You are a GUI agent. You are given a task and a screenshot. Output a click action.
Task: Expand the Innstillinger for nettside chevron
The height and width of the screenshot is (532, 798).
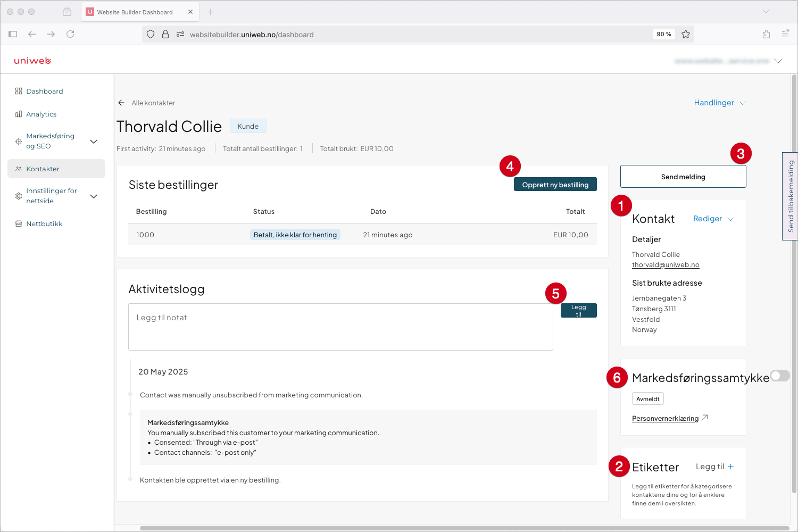(94, 196)
